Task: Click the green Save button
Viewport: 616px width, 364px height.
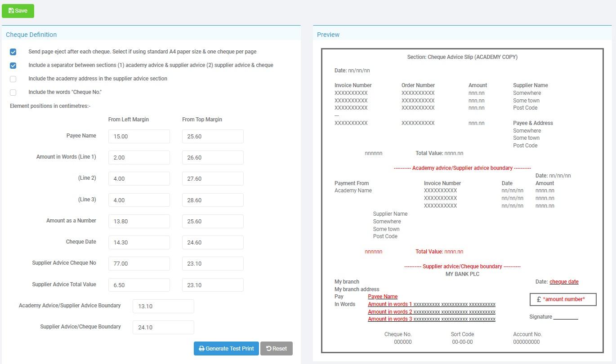Action: point(18,10)
